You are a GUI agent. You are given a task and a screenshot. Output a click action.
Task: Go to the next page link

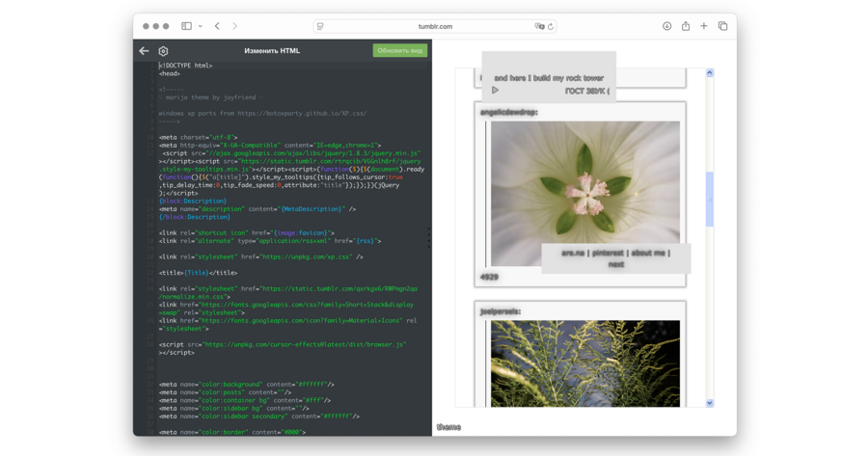coord(615,264)
